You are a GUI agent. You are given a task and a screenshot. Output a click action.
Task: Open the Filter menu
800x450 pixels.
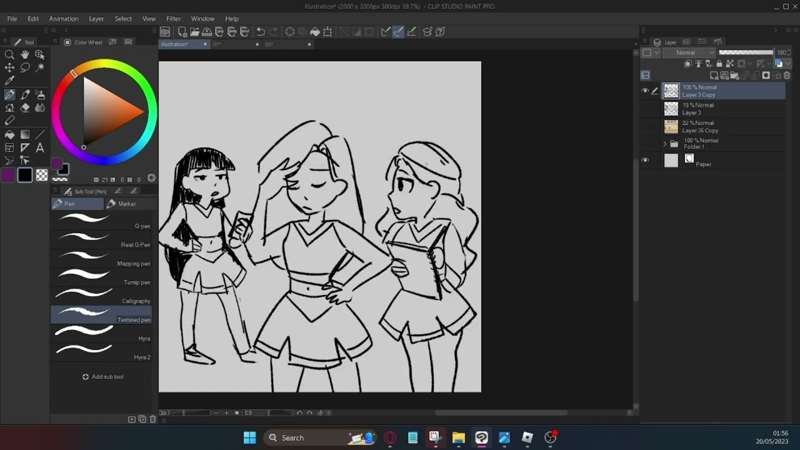coord(173,19)
